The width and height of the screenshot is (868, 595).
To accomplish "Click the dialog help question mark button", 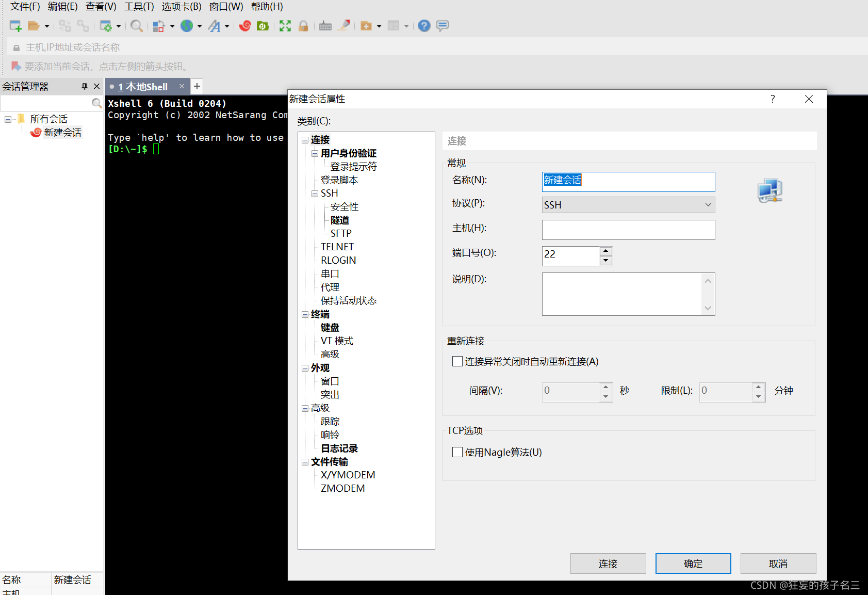I will pyautogui.click(x=773, y=99).
